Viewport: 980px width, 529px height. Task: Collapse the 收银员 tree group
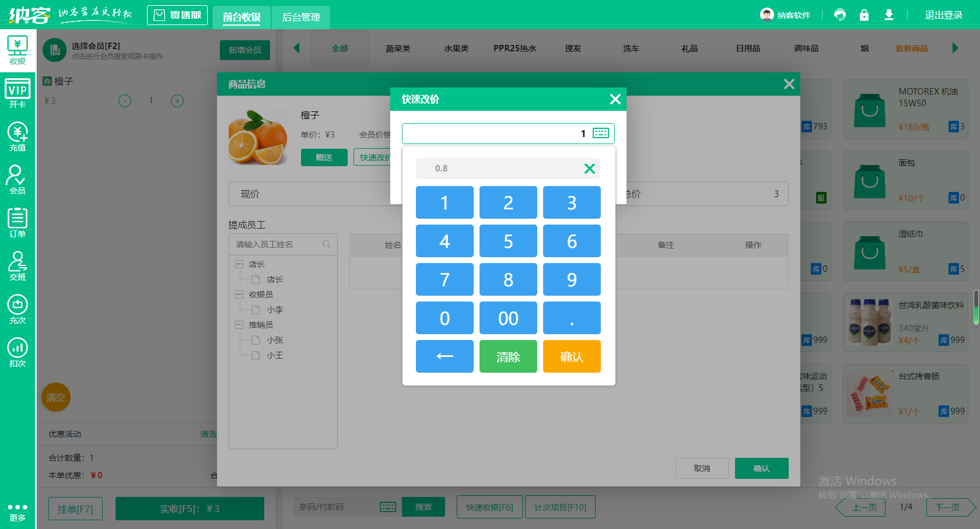click(239, 295)
